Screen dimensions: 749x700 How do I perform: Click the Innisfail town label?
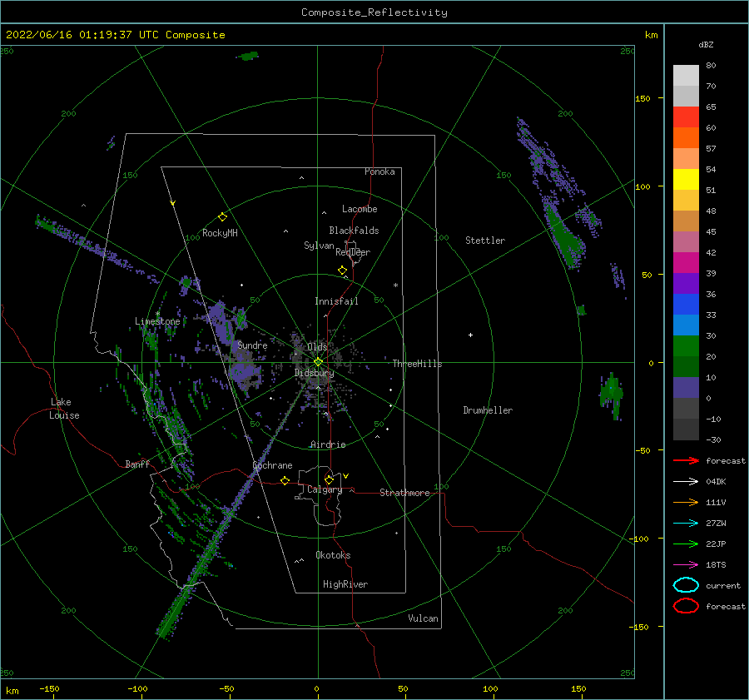tap(336, 301)
